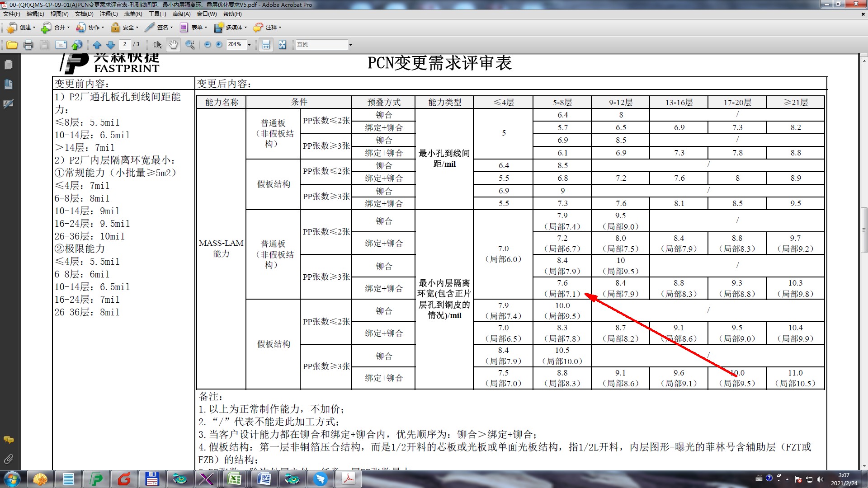This screenshot has width=868, height=488.
Task: Open the Pages panel in sidebar
Action: point(8,65)
